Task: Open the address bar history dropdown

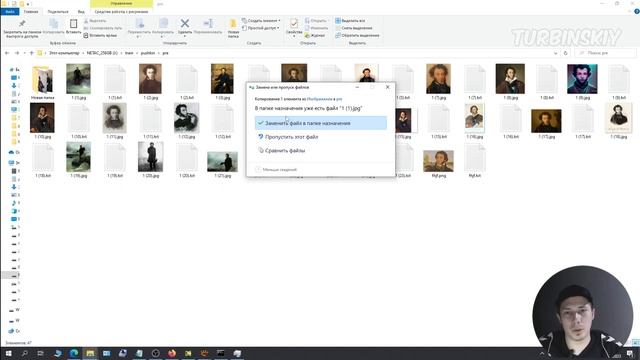Action: (556, 53)
